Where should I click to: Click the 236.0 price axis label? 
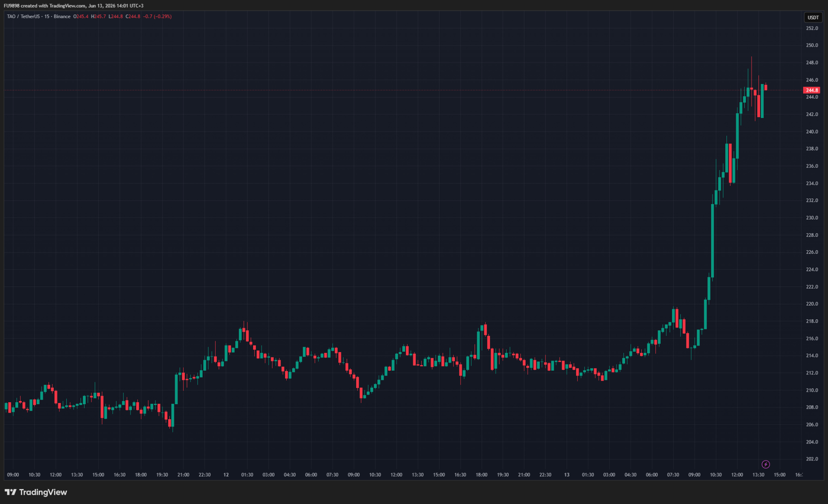[812, 166]
